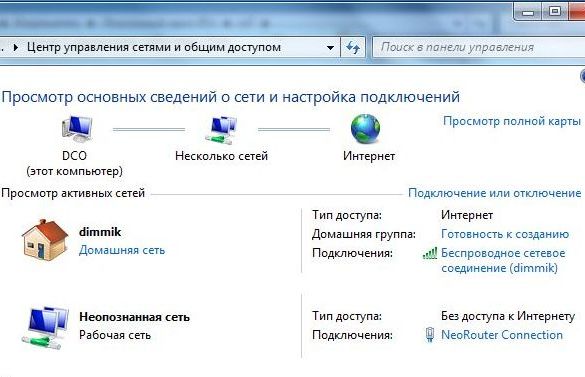Minimize the control panel window
The width and height of the screenshot is (585, 377).
pos(528,12)
